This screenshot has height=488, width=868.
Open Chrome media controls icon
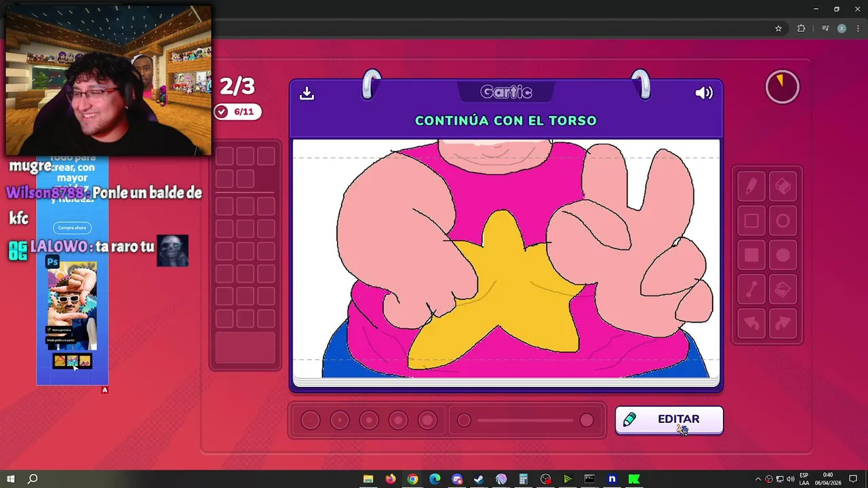[825, 28]
